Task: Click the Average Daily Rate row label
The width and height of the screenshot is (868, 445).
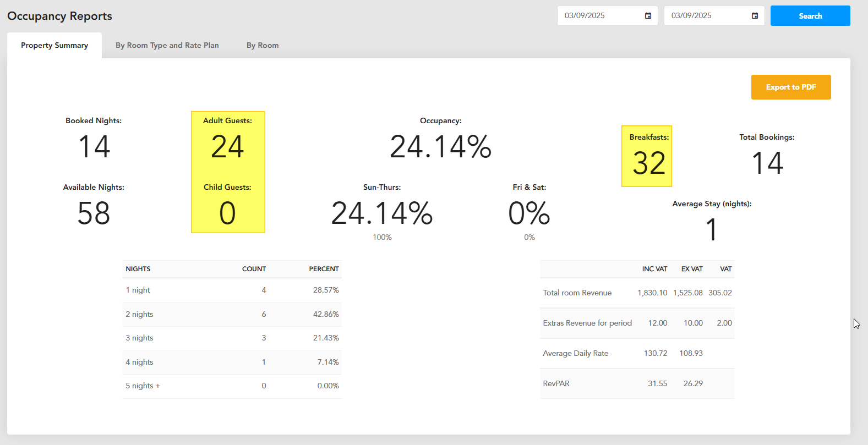Action: pos(575,353)
